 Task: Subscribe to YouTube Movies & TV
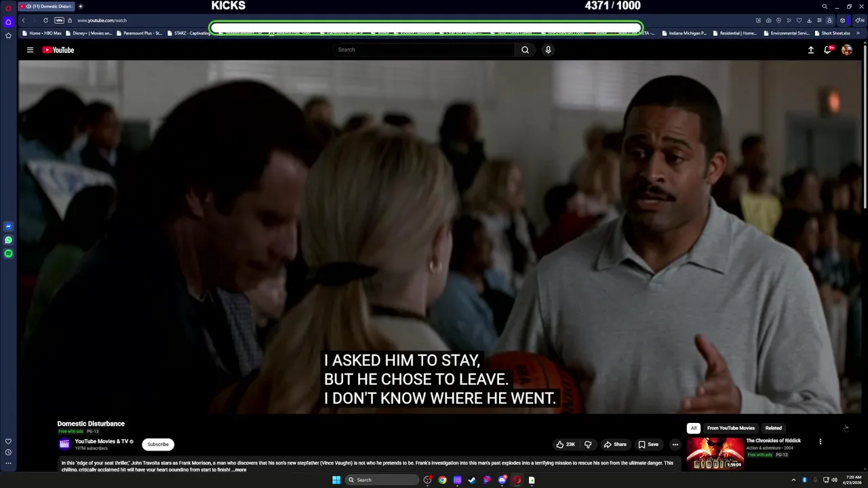click(158, 444)
